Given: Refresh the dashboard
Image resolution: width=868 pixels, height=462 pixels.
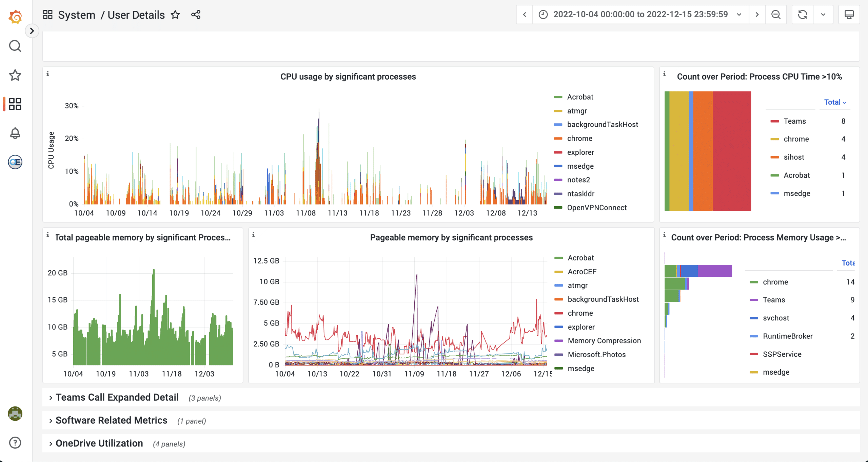Looking at the screenshot, I should tap(802, 15).
